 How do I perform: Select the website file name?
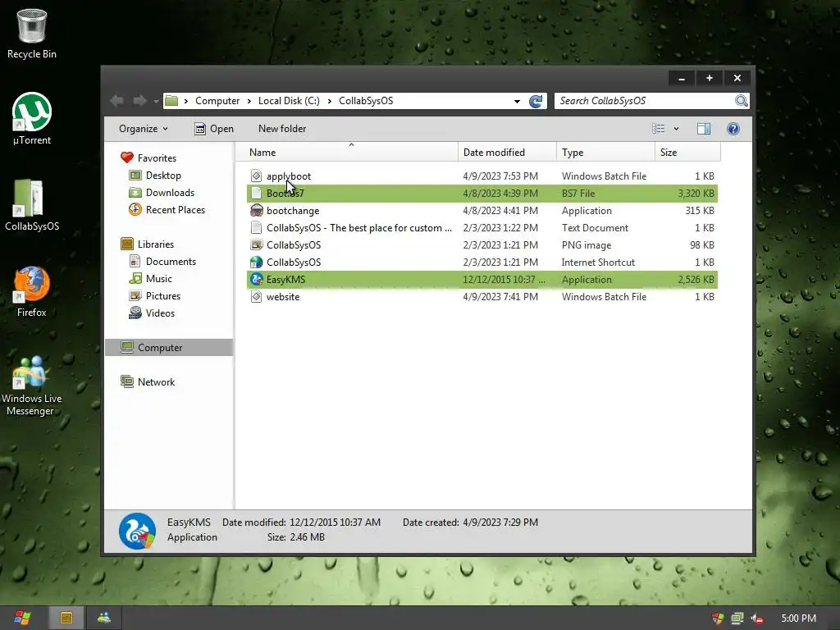[x=283, y=296]
